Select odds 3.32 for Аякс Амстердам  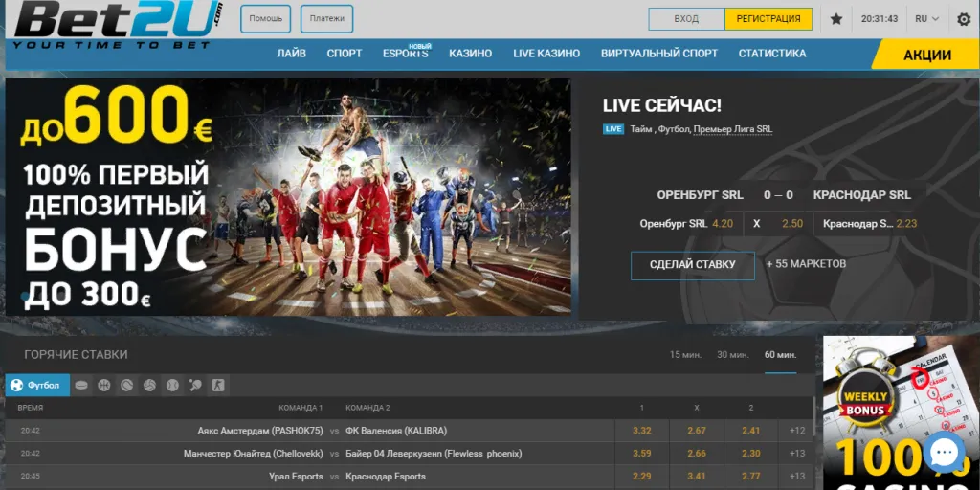pos(642,431)
